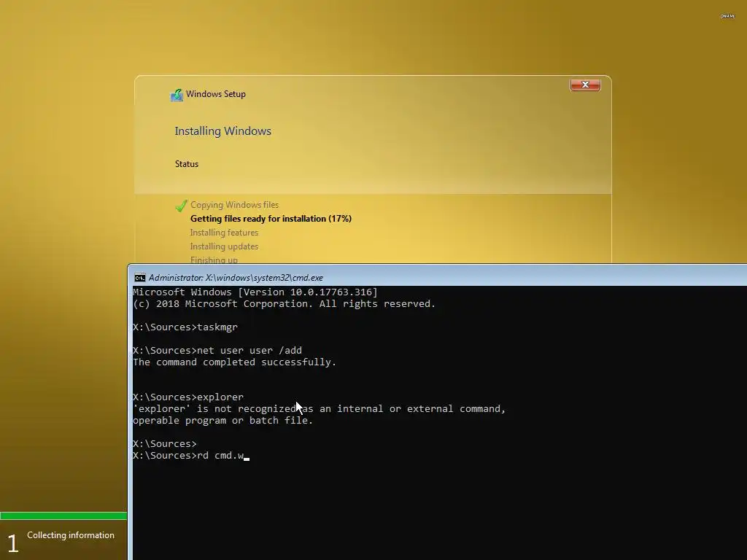Click the step number 1 indicator
Screen dimensions: 747x560
tap(13, 543)
